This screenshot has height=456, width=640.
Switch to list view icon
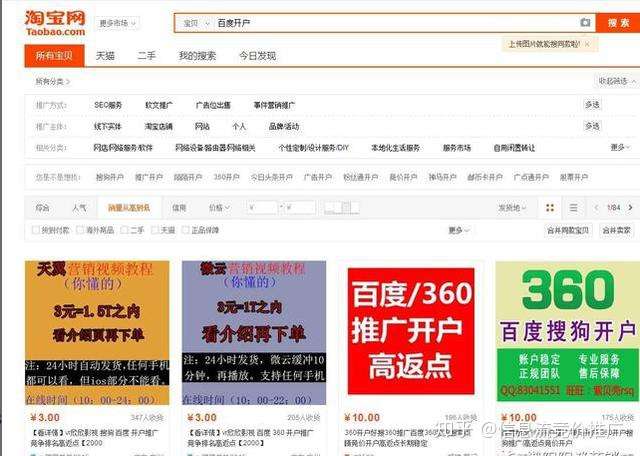tap(573, 208)
